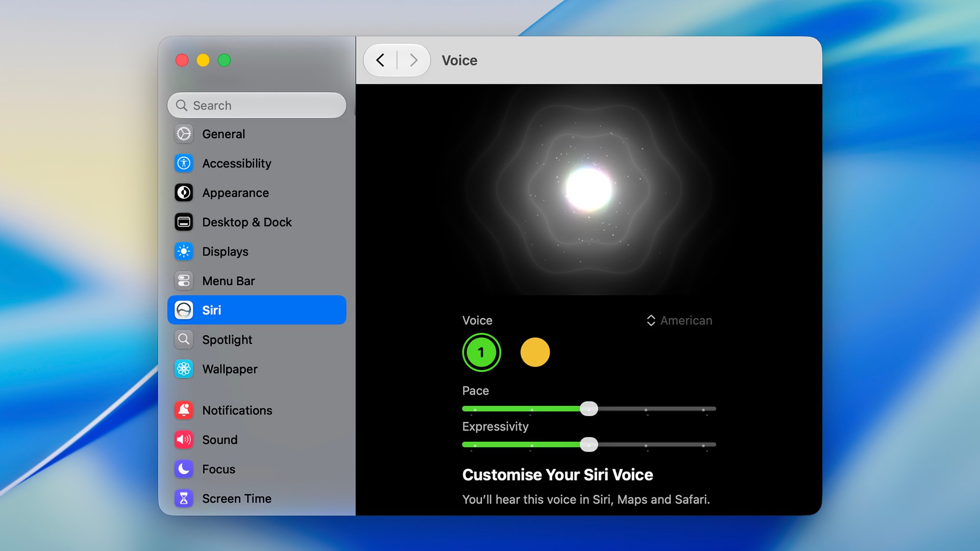Image resolution: width=980 pixels, height=551 pixels.
Task: Click the Appearance icon in sidebar
Action: click(184, 192)
